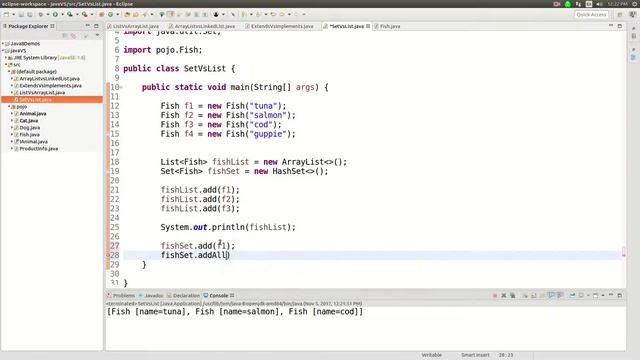Collapse the pojo package node
Image resolution: width=640 pixels, height=360 pixels.
(9, 107)
